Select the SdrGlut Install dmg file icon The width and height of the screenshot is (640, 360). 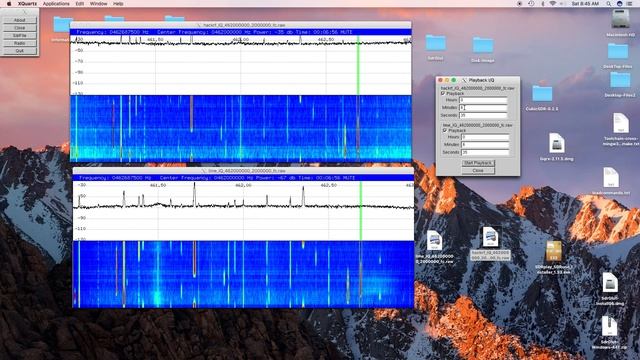(609, 282)
